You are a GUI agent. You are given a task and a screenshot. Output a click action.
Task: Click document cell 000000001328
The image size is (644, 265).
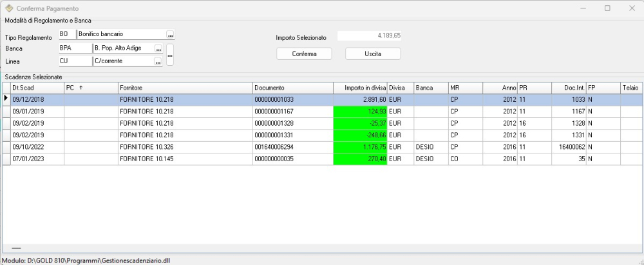point(292,123)
